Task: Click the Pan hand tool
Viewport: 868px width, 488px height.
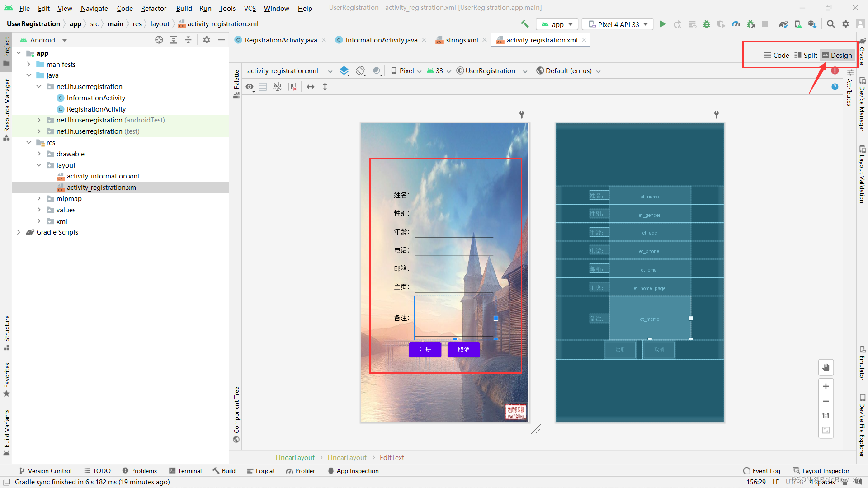Action: click(826, 367)
